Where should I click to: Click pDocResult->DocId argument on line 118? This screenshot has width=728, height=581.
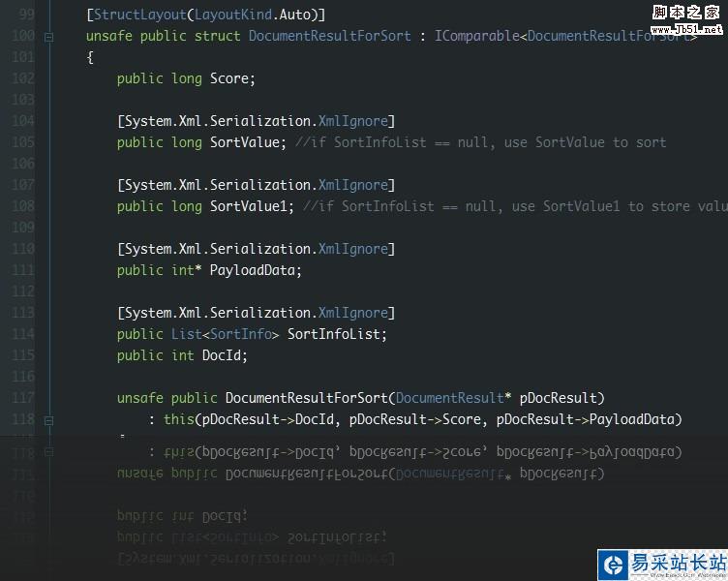point(268,420)
